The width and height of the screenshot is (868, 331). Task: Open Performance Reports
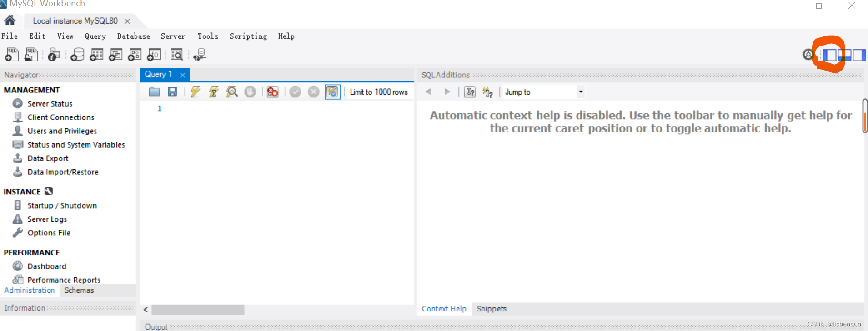tap(64, 280)
